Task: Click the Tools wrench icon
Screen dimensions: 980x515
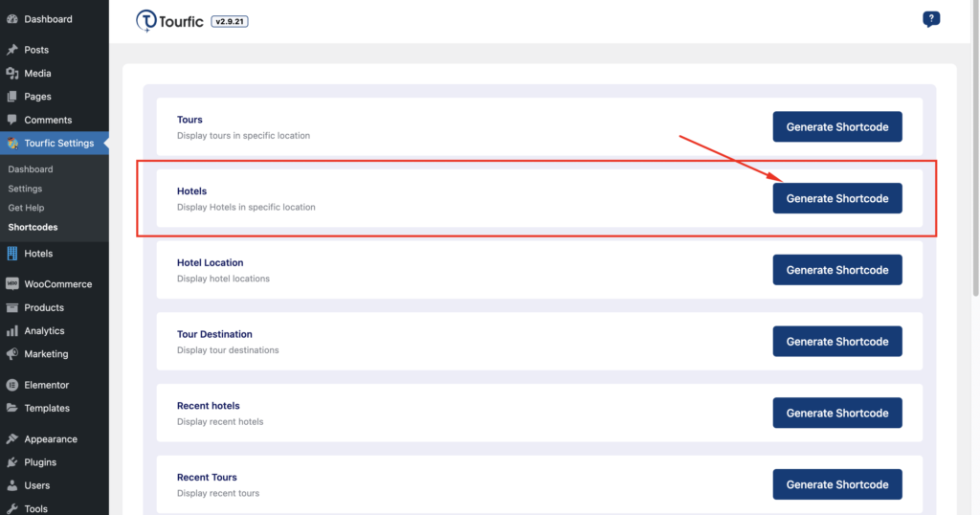Action: (x=11, y=508)
